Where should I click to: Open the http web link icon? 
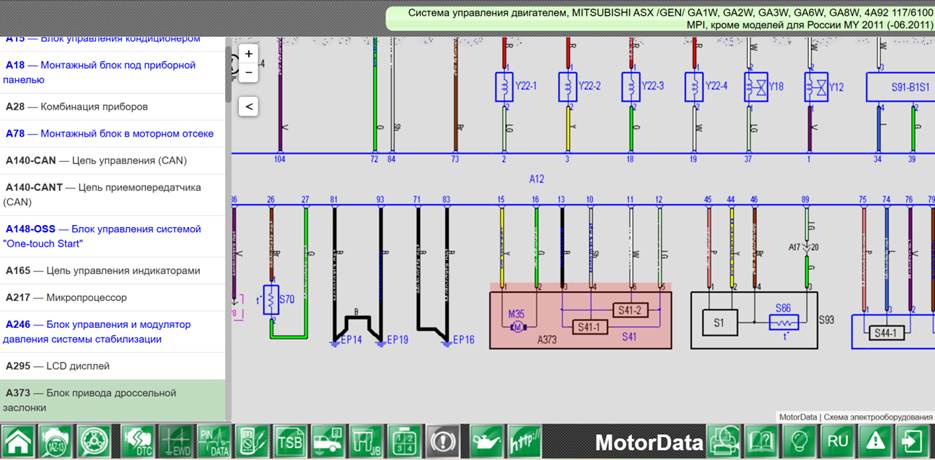click(x=525, y=442)
